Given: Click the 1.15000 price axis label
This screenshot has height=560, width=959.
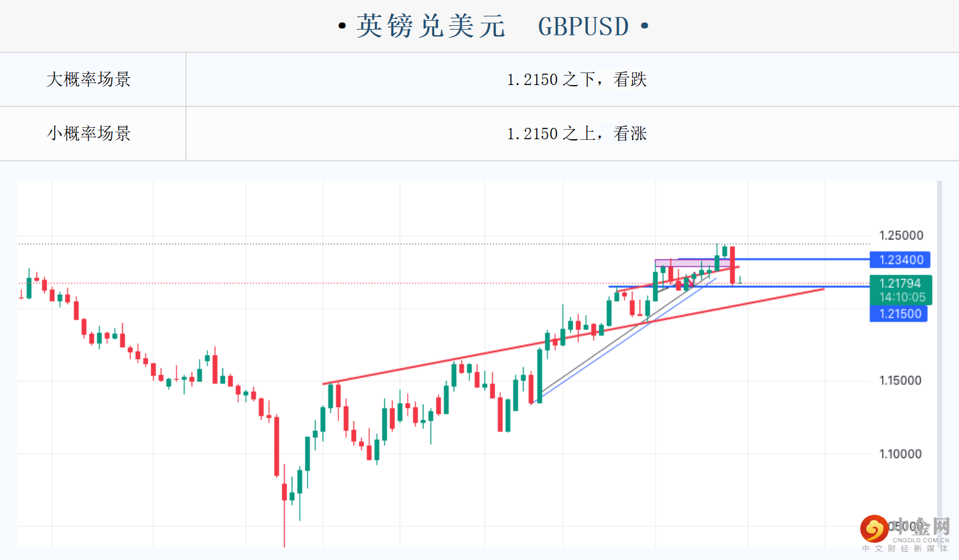Looking at the screenshot, I should click(900, 380).
